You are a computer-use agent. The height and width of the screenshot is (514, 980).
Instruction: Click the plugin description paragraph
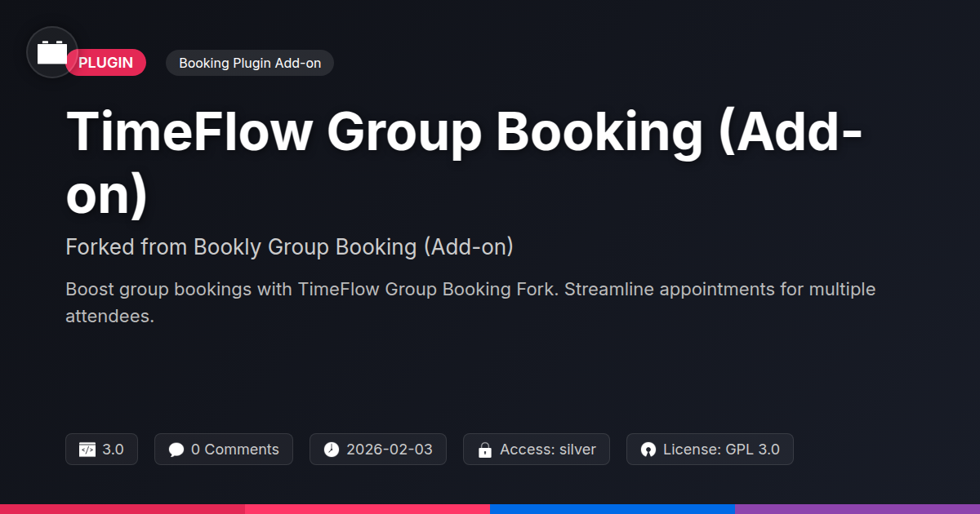coord(470,303)
